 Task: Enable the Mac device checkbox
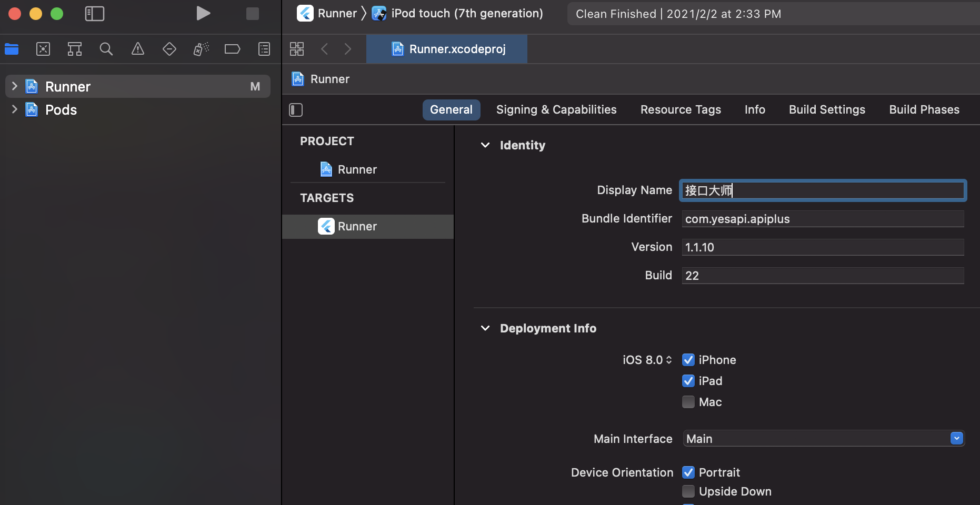coord(688,402)
